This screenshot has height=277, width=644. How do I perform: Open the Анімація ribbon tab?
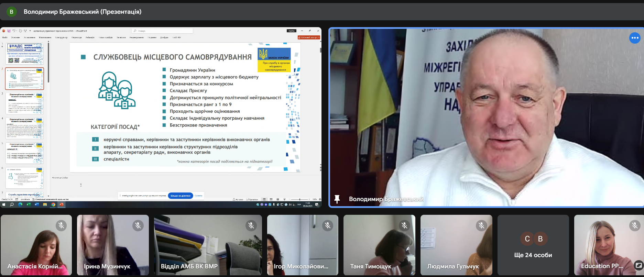pyautogui.click(x=90, y=37)
